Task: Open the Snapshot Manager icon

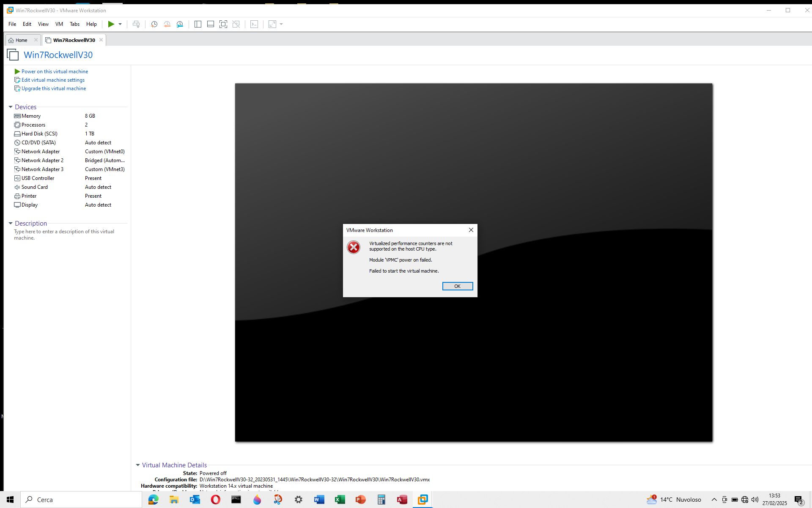Action: tap(180, 24)
